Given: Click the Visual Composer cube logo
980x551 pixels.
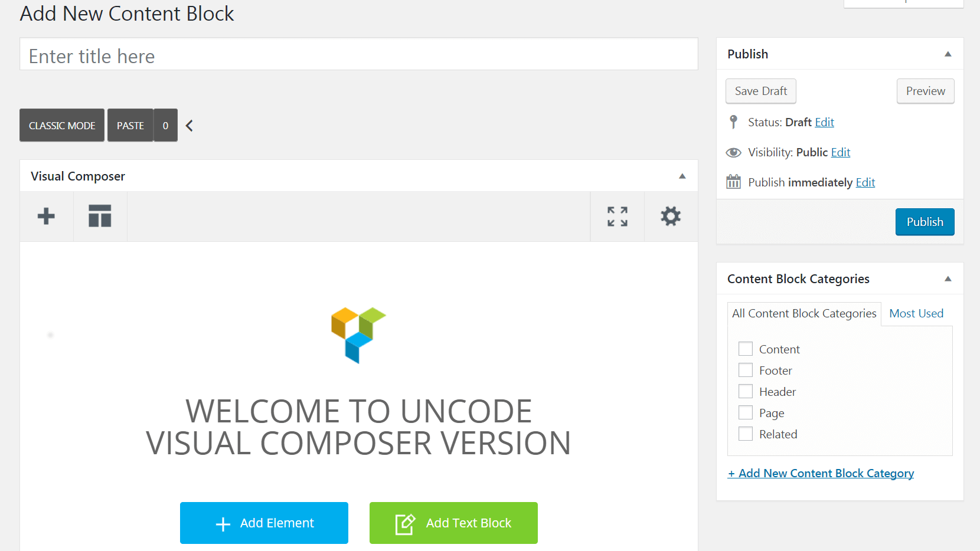Looking at the screenshot, I should point(358,335).
